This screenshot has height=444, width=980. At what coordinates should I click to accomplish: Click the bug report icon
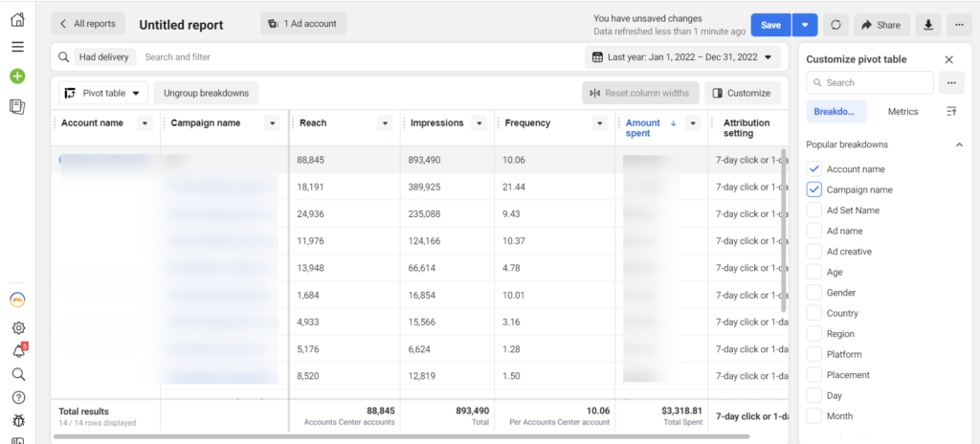pyautogui.click(x=18, y=421)
